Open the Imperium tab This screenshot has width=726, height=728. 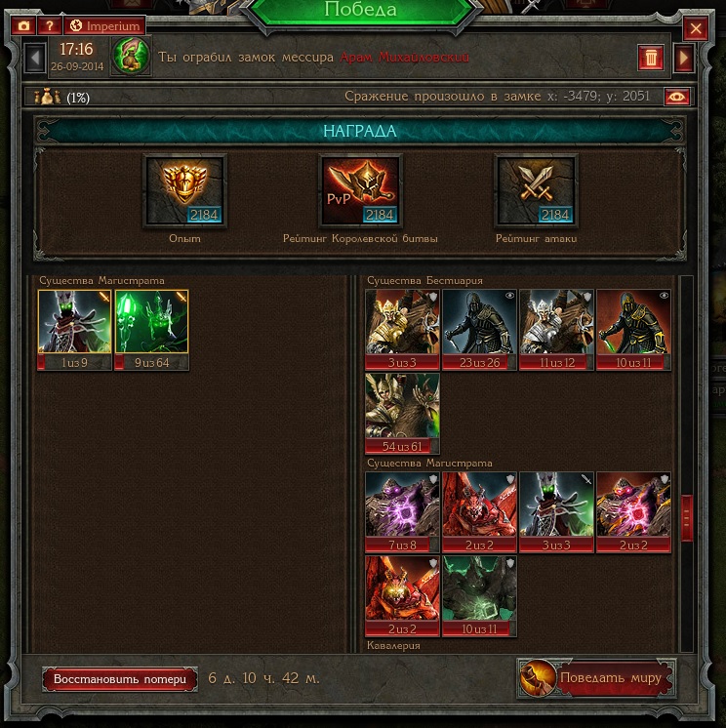[105, 26]
